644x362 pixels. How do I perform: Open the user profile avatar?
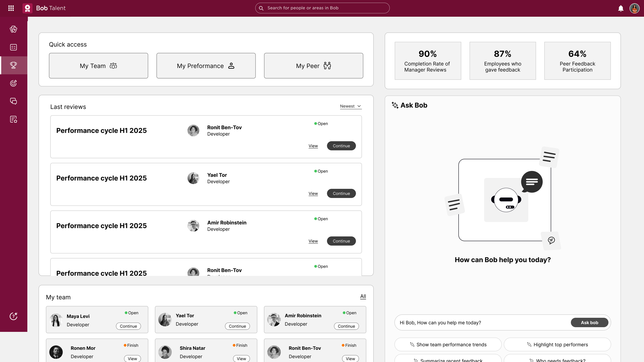pos(634,8)
